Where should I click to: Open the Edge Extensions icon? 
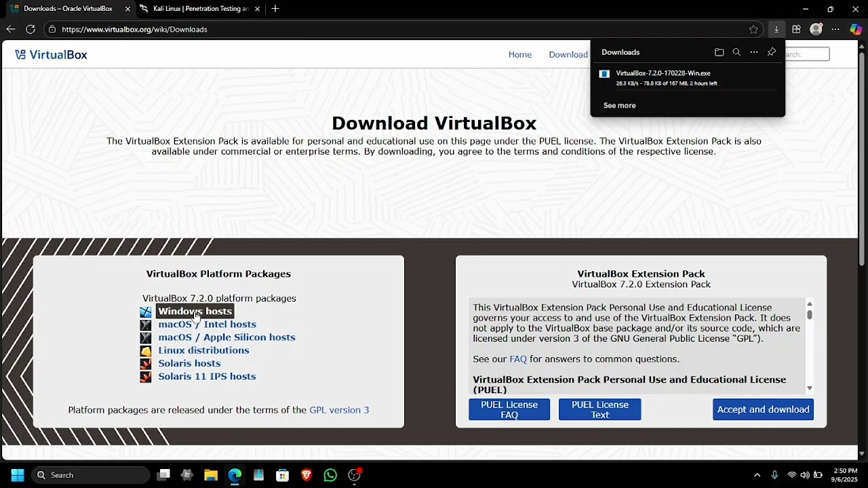796,29
